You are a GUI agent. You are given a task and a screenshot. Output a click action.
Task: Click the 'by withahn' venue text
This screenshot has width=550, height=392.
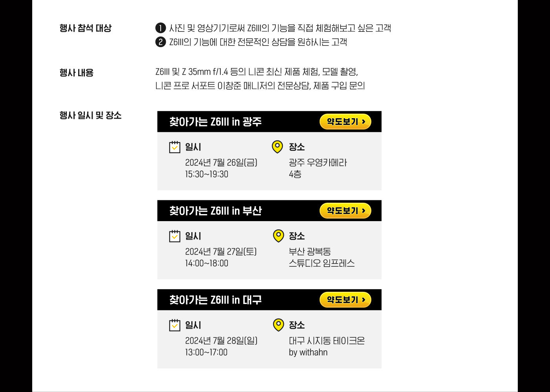click(x=308, y=352)
